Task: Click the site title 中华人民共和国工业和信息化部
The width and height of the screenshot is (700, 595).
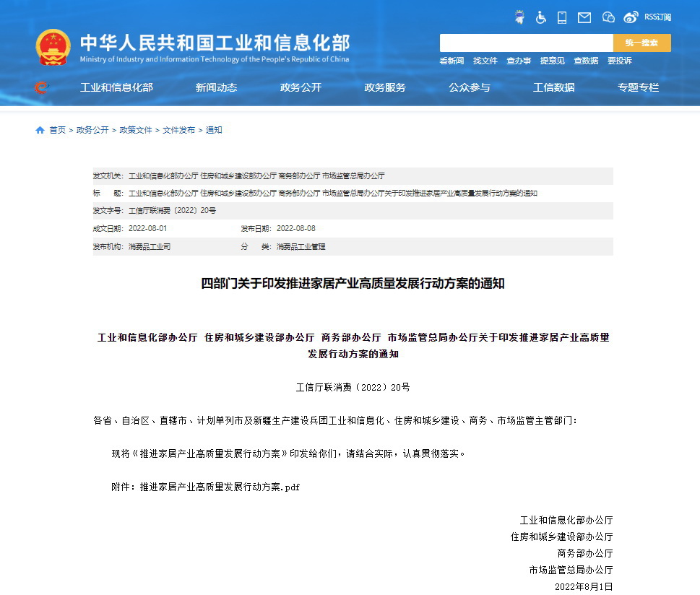Action: pos(215,43)
